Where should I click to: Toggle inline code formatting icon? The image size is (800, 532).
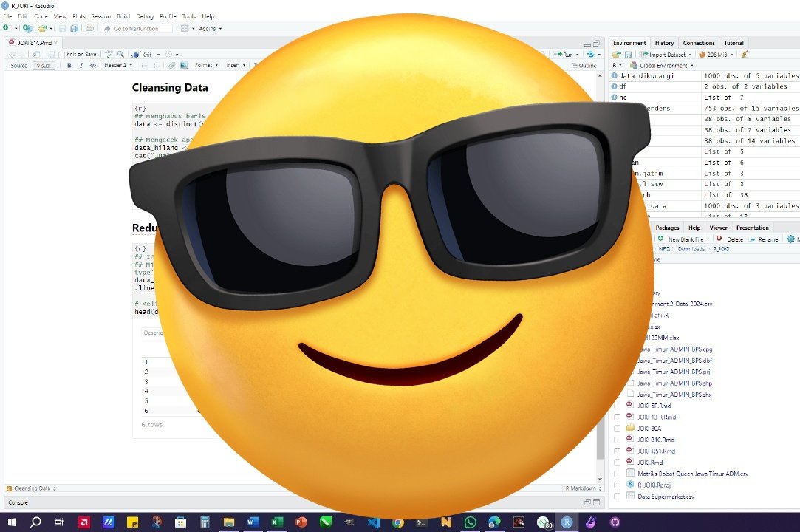(93, 65)
